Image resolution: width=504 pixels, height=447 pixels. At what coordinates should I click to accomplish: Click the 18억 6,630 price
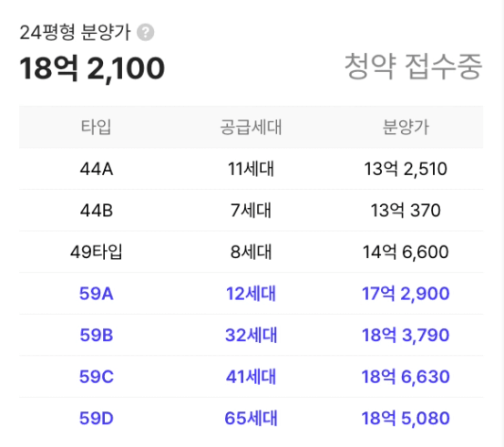(x=406, y=377)
